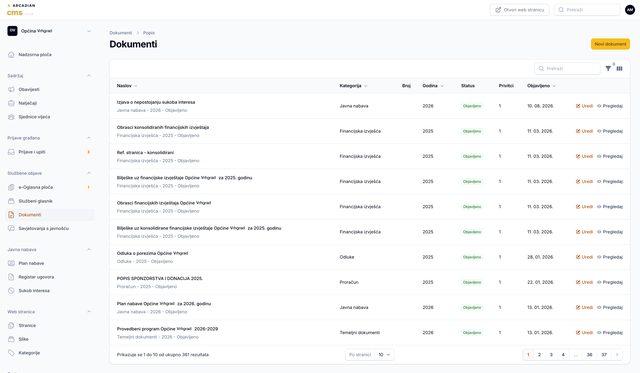Go to pagination page 3
This screenshot has height=373, width=640.
551,355
